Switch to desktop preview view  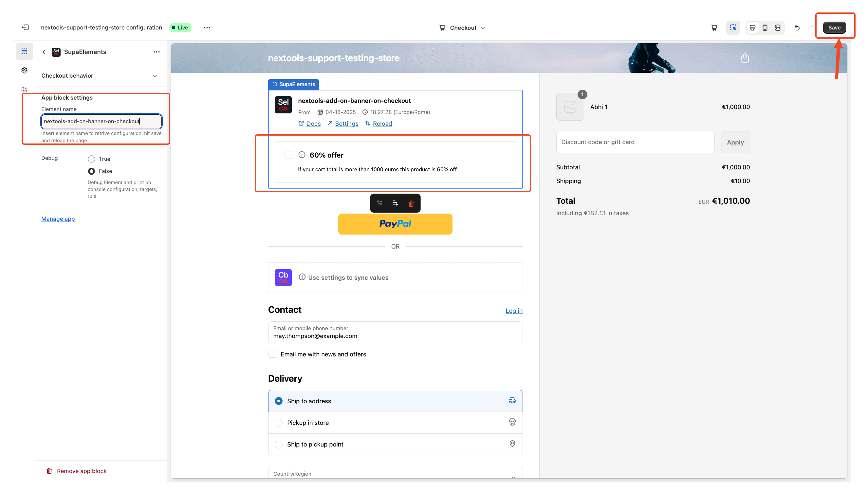[752, 28]
